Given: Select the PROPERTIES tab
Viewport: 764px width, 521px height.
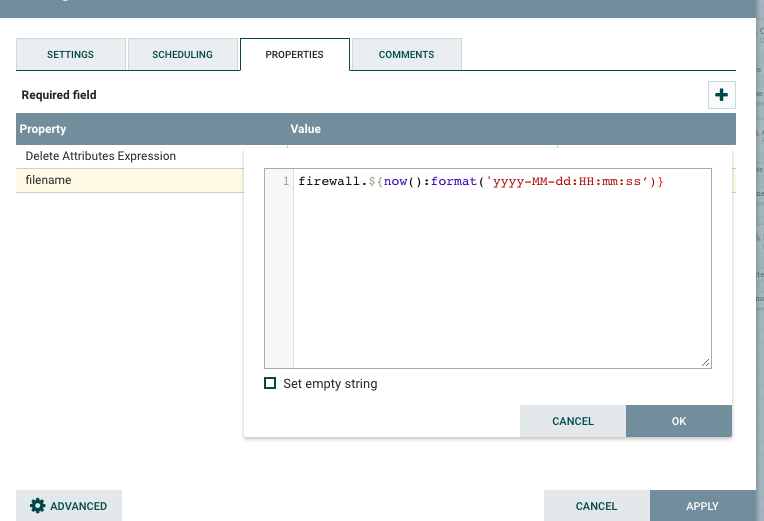Looking at the screenshot, I should pos(294,54).
